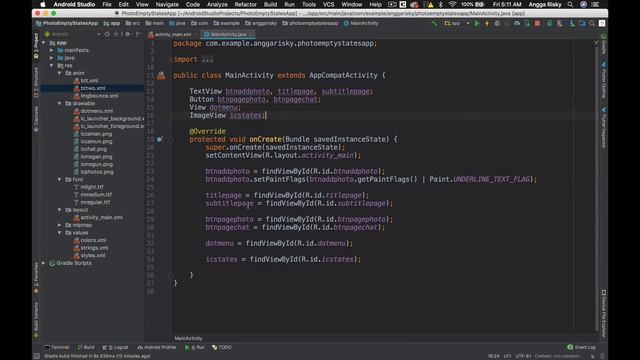Screen dimensions: 640x360
Task: Open the Refactor menu
Action: [x=245, y=4]
